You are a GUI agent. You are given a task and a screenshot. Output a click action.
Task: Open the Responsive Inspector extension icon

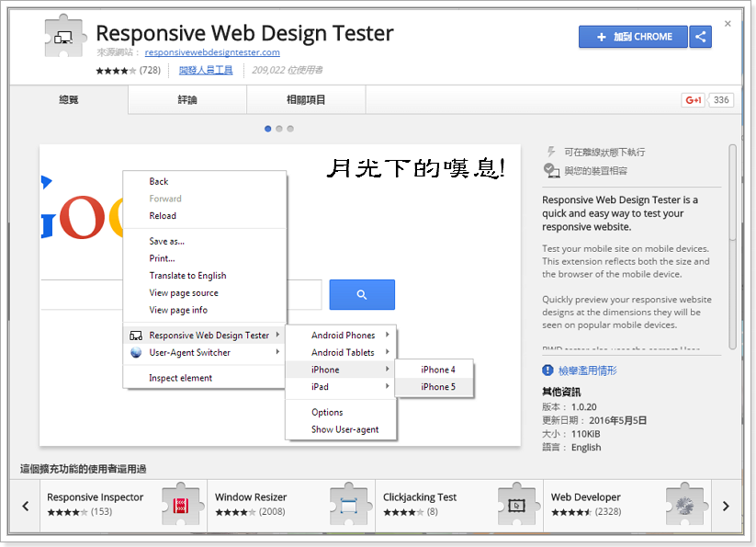pyautogui.click(x=181, y=505)
